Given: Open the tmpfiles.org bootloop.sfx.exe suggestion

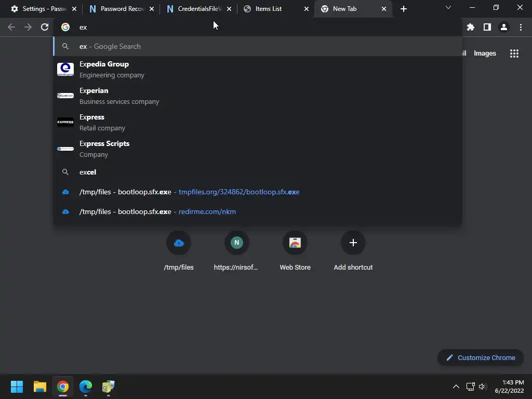Looking at the screenshot, I should tap(258, 192).
